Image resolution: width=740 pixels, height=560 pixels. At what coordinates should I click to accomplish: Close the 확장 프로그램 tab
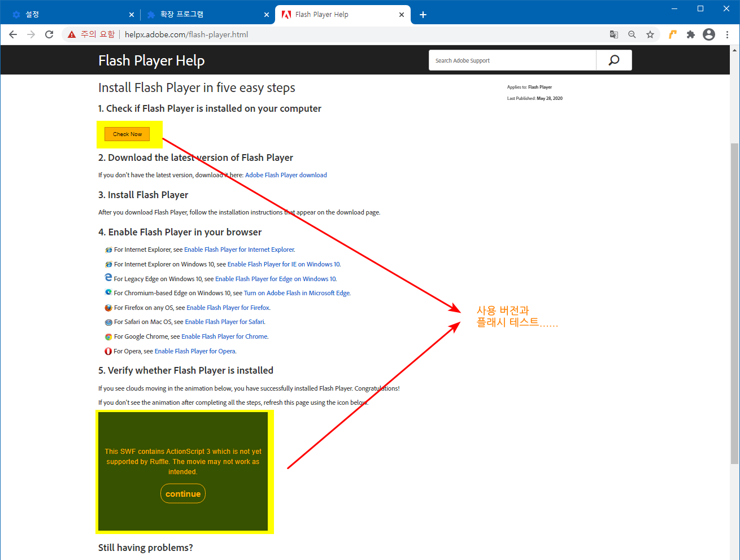pyautogui.click(x=267, y=15)
